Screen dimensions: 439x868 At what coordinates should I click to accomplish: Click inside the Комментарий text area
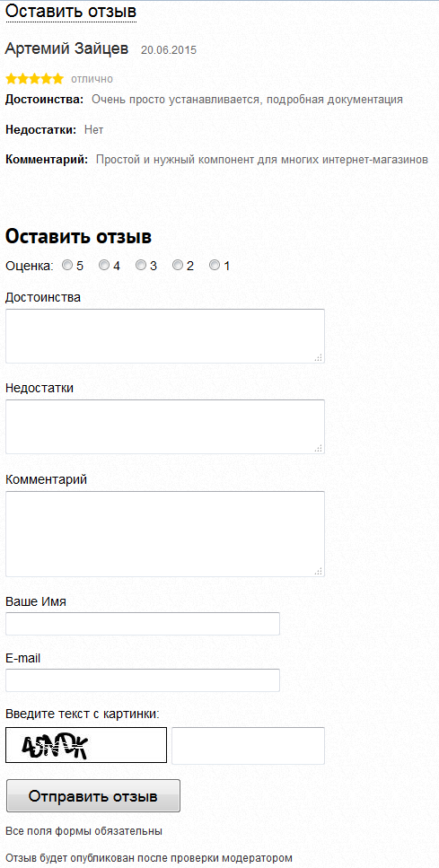click(x=165, y=534)
